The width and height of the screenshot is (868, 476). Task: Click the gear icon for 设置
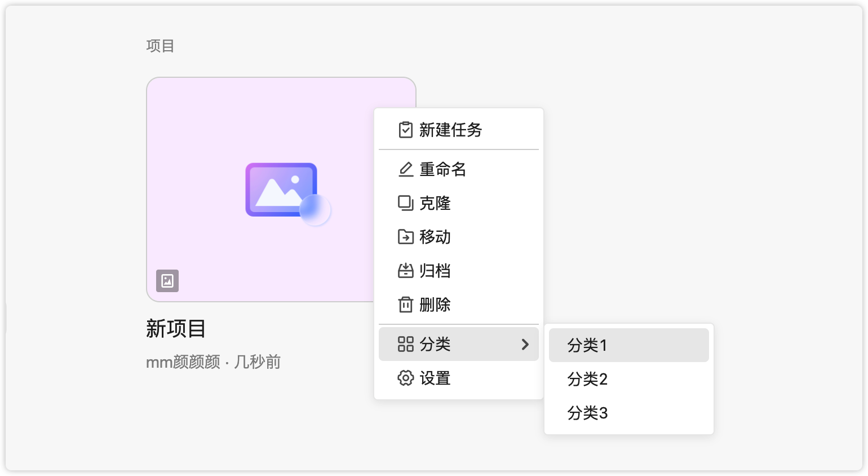(405, 378)
